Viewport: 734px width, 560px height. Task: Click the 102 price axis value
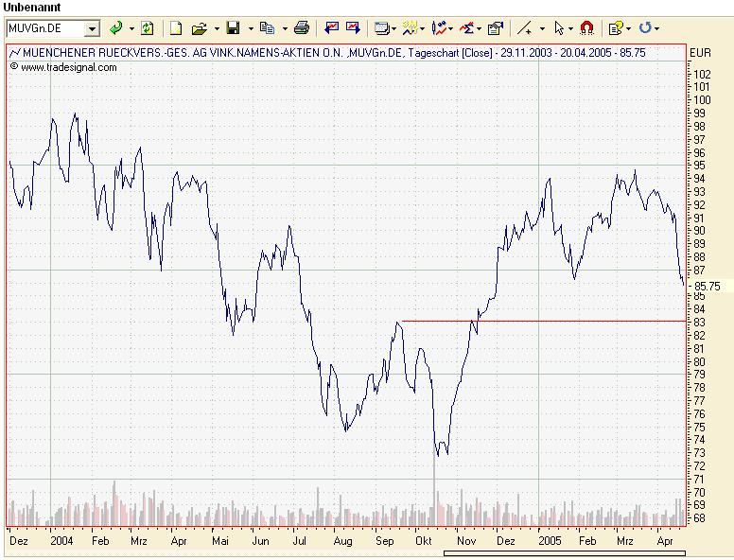coord(702,75)
